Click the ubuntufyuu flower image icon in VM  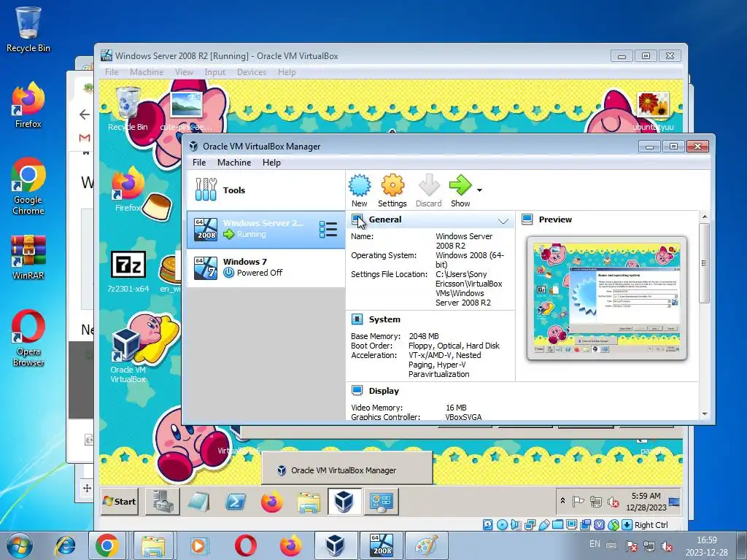pos(653,112)
